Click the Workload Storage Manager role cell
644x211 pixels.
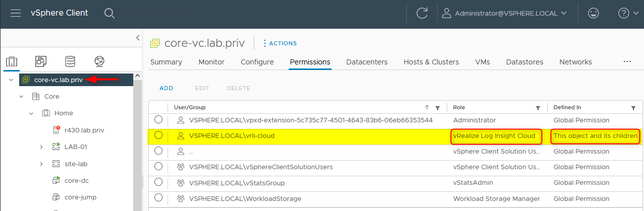[x=497, y=198]
